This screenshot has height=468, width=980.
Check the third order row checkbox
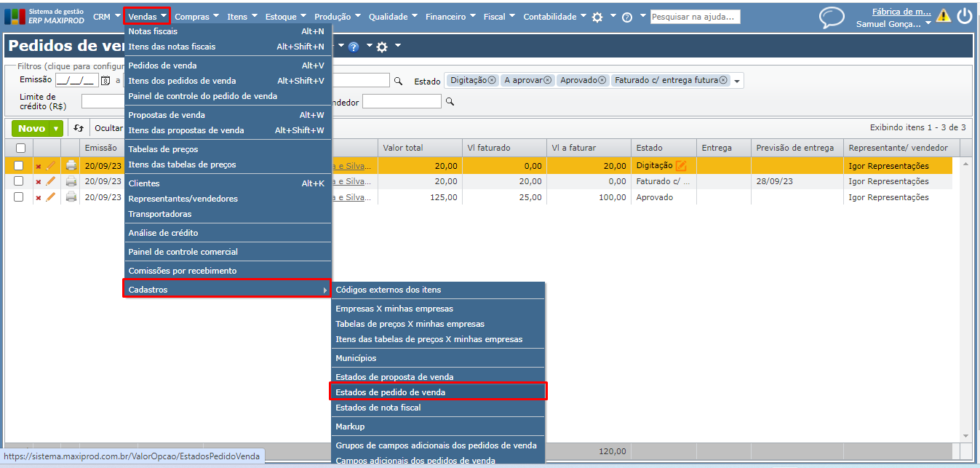19,197
